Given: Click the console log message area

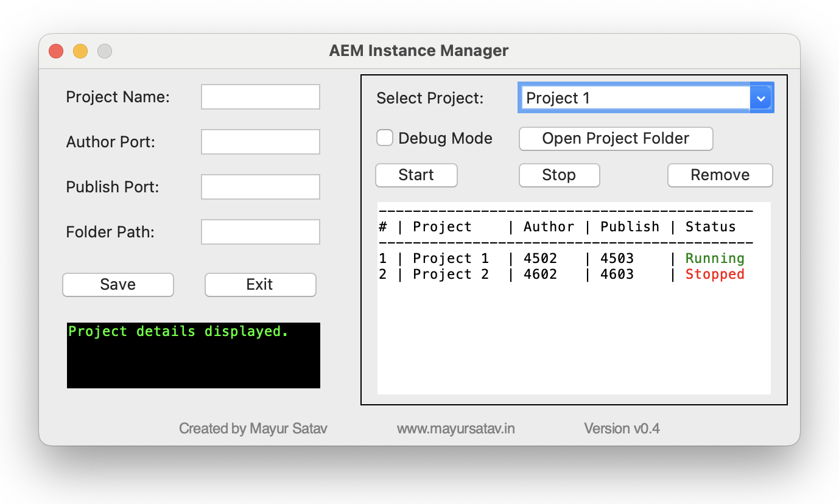Looking at the screenshot, I should (x=193, y=355).
